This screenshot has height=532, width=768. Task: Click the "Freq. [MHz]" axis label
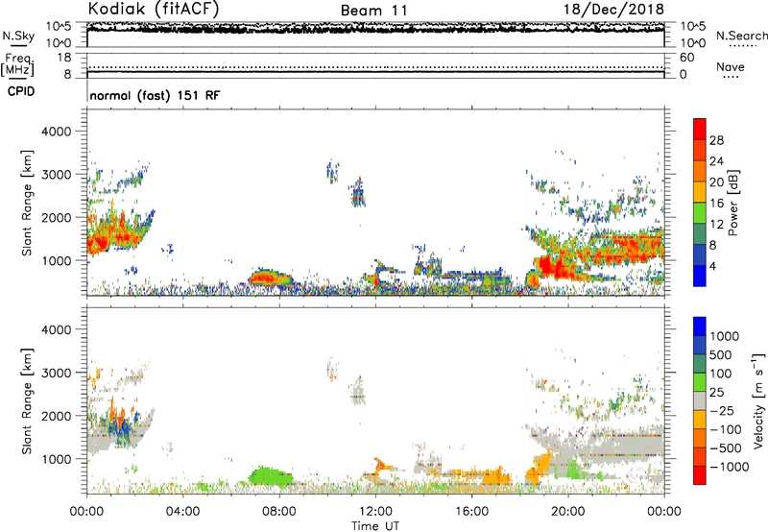coord(17,64)
